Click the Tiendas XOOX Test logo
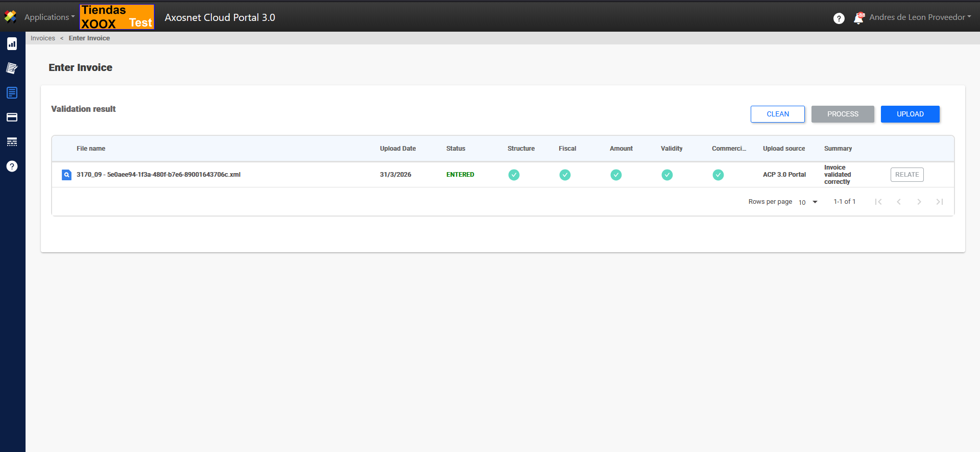 tap(117, 17)
